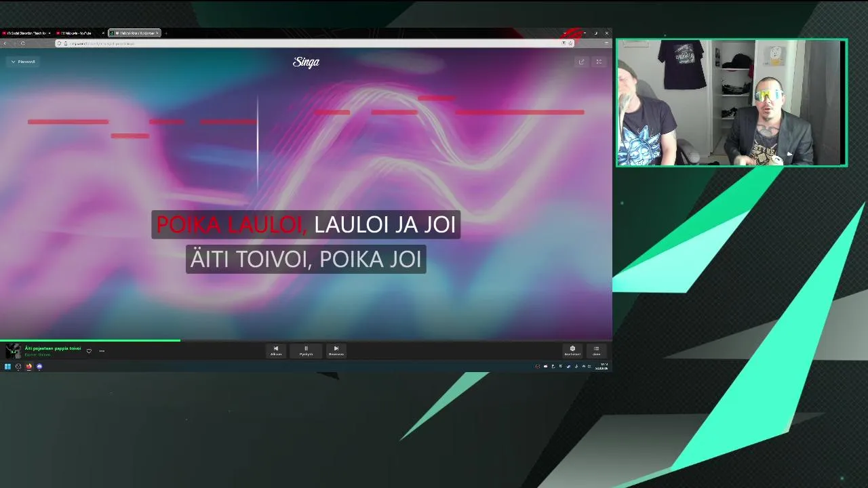Click the green song progress bar

(90, 340)
